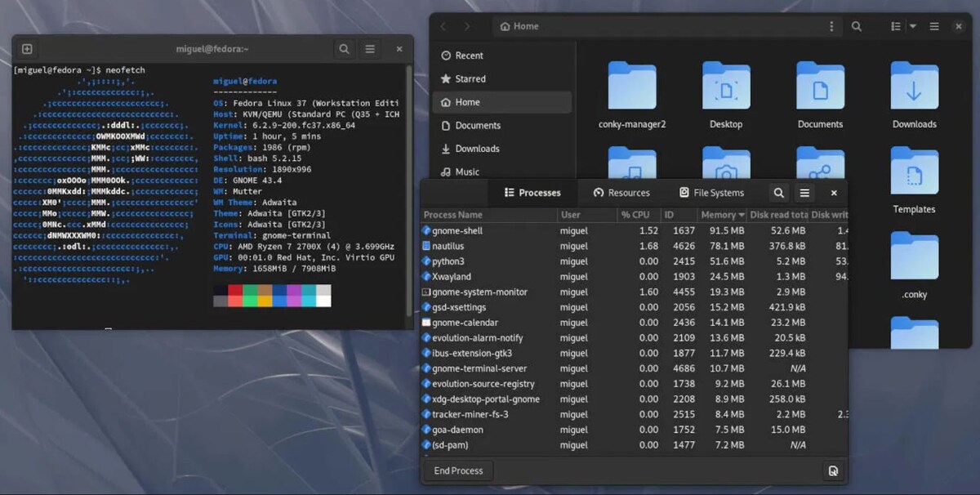Select the python3 process row
Viewport: 980px width, 495px height.
tap(635, 261)
